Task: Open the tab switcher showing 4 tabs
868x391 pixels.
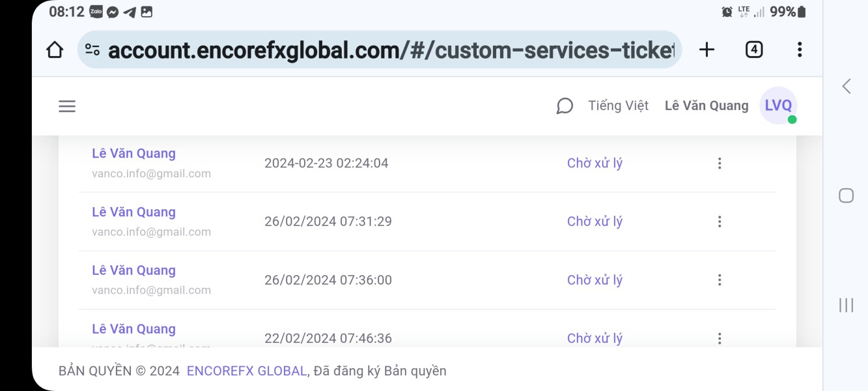Action: click(754, 50)
